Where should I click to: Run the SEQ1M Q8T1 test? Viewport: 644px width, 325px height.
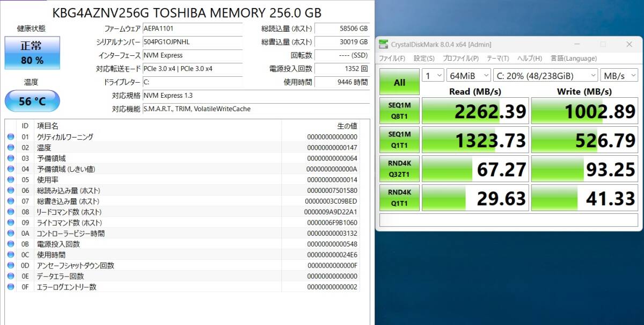pos(399,111)
